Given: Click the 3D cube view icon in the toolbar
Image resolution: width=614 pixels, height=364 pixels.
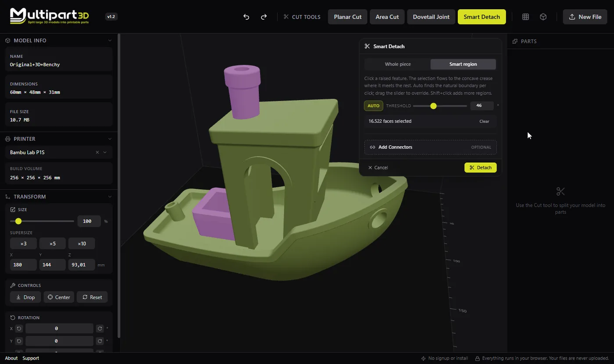Looking at the screenshot, I should [x=543, y=17].
